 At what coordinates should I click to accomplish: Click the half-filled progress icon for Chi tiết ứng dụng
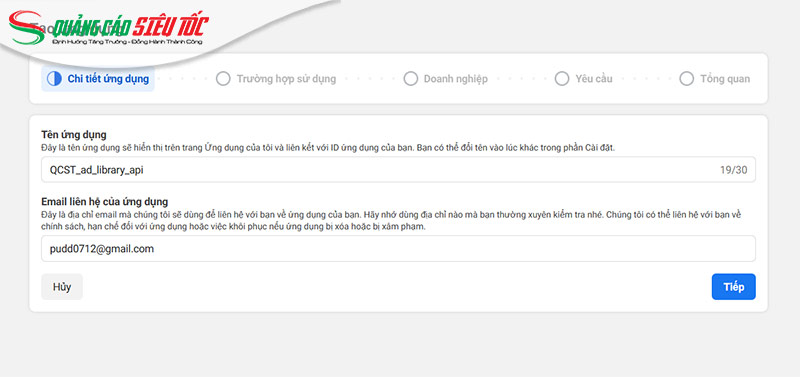[x=54, y=79]
